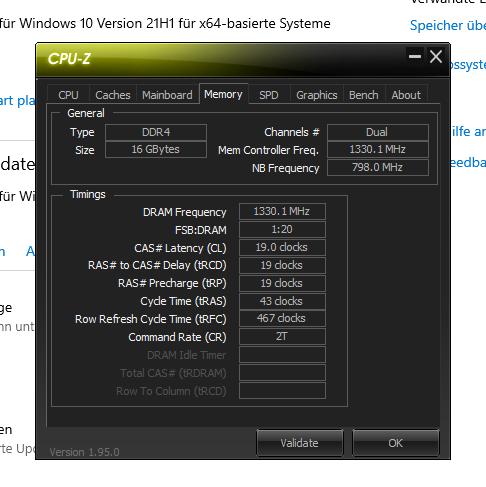This screenshot has width=486, height=487.
Task: Open the Bench tab
Action: [364, 95]
